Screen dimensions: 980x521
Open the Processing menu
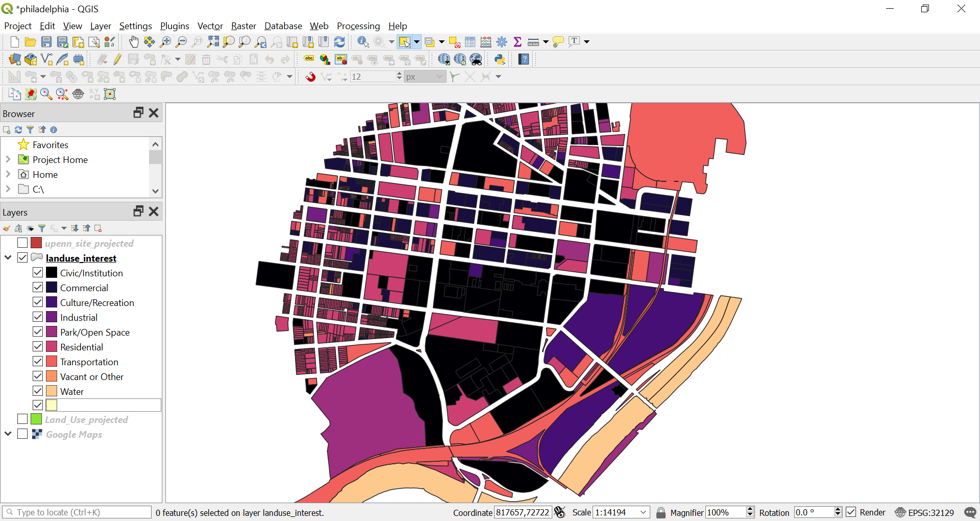pyautogui.click(x=358, y=26)
